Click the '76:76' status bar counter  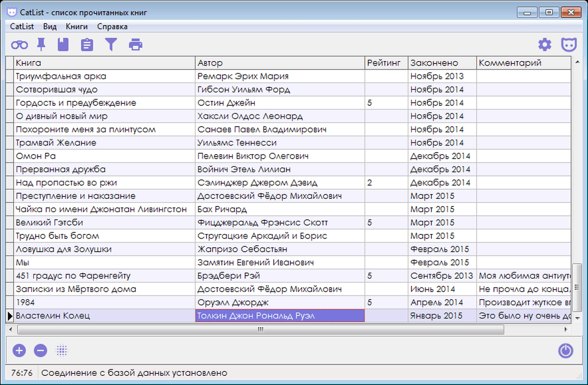(22, 373)
